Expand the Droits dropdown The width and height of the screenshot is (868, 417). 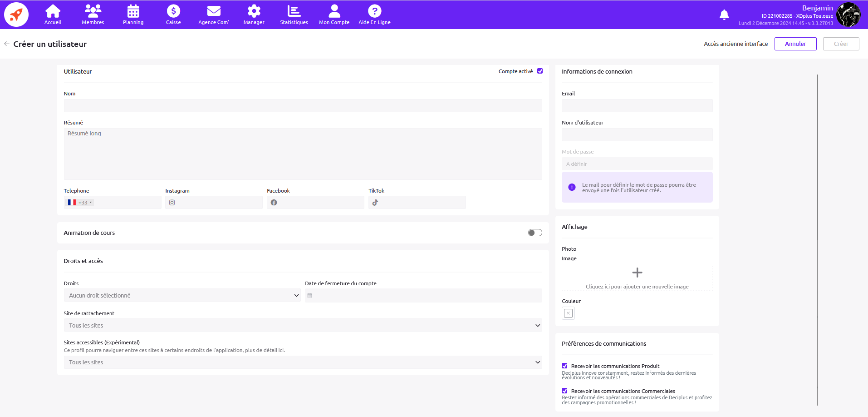coord(182,295)
